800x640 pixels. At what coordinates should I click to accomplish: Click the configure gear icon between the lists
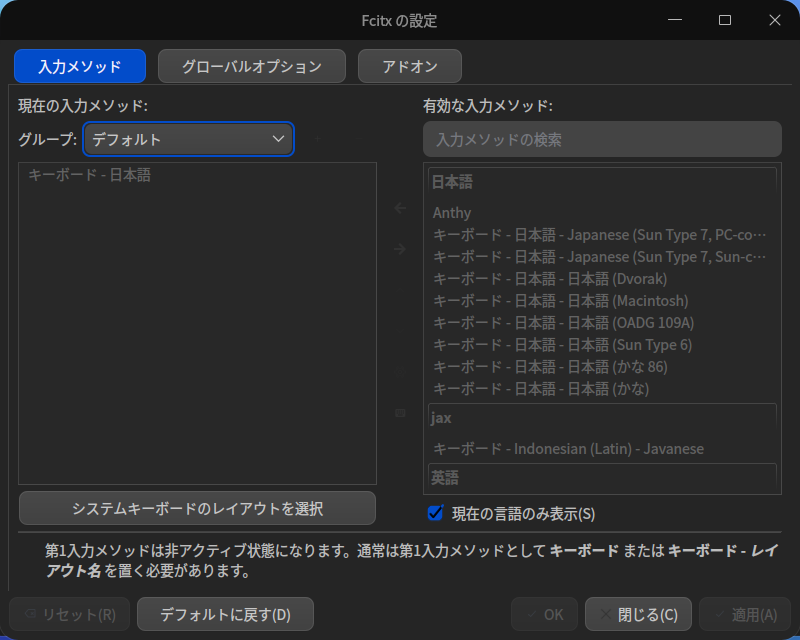(x=400, y=373)
